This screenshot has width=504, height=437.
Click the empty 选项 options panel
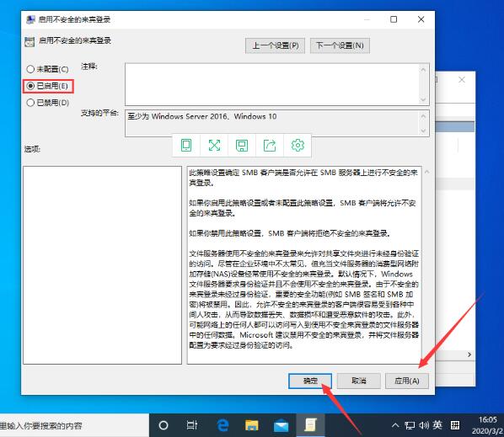tap(103, 265)
